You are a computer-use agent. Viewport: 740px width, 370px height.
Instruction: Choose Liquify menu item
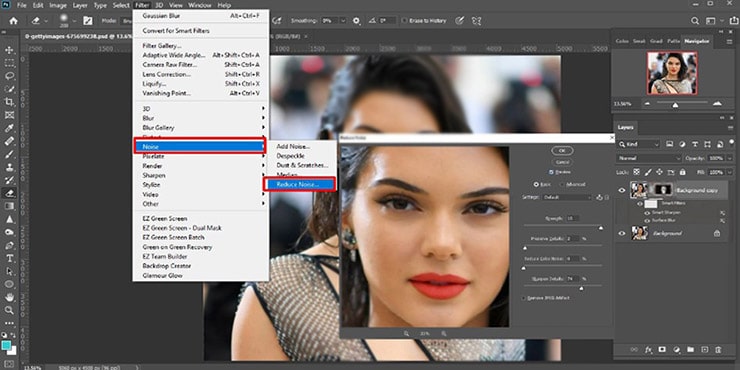pos(201,84)
